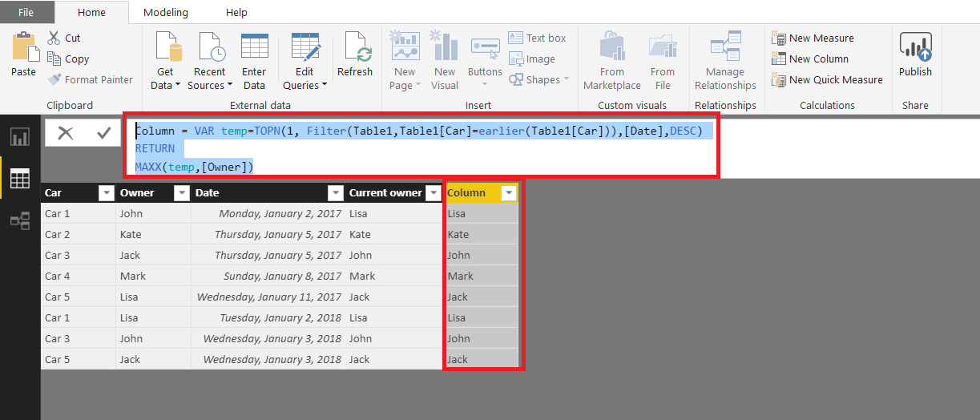Click the Cut scissors icon
This screenshot has width=980, height=420.
[54, 38]
